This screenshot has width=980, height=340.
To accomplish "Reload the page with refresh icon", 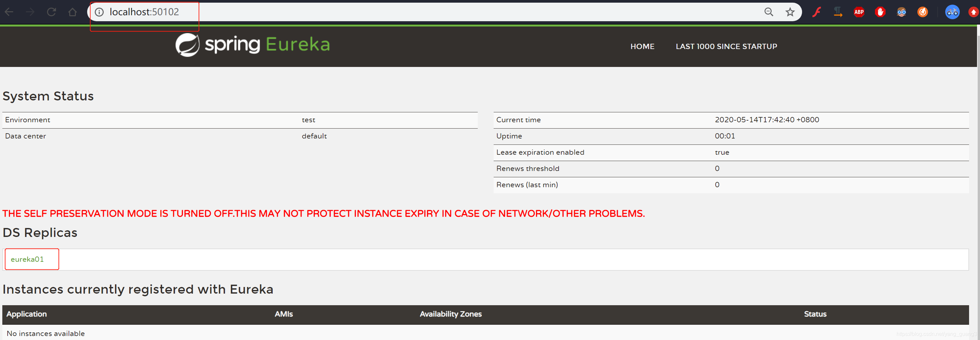I will pos(51,12).
